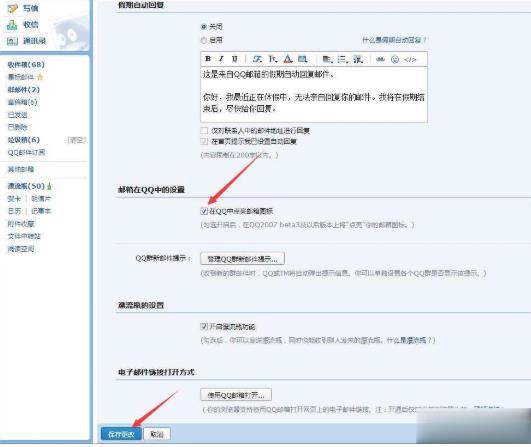Image resolution: width=531 pixels, height=447 pixels.
Task: Open the drafts folder with 5 items
Action: point(22,102)
